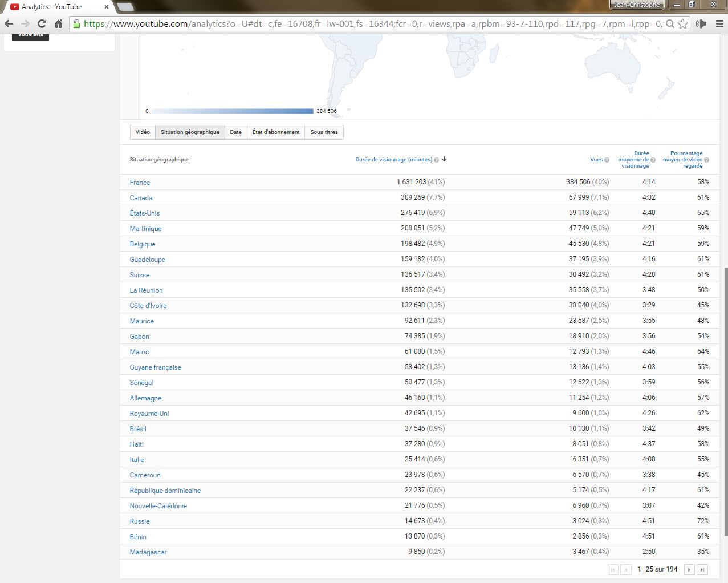The image size is (728, 583).
Task: Jump to last page of results
Action: coord(702,569)
